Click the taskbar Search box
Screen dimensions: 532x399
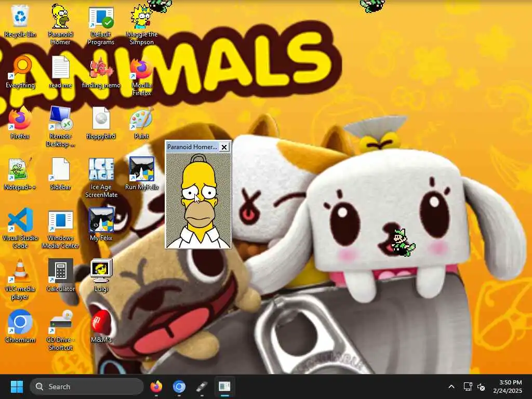(x=87, y=387)
